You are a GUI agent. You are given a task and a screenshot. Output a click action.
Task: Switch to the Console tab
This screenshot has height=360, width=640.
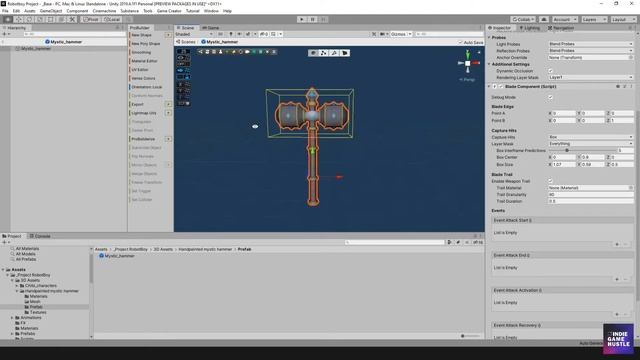click(x=40, y=236)
